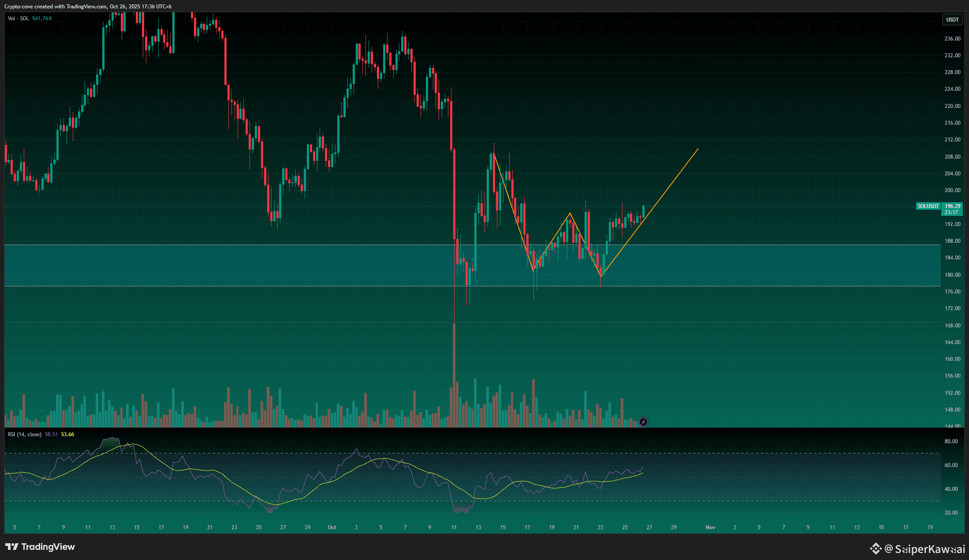This screenshot has height=560, width=969.
Task: Click the SOLUSDT green price tag
Action: [928, 206]
